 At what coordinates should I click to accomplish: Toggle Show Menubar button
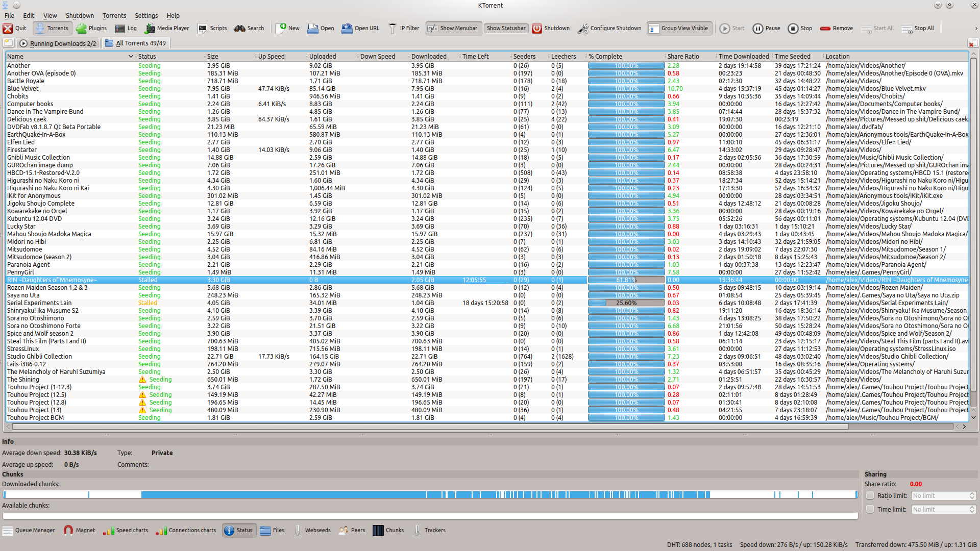tap(453, 29)
